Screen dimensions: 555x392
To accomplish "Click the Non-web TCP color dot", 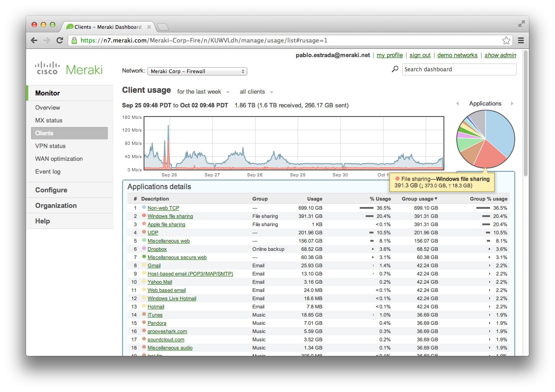I will 144,207.
